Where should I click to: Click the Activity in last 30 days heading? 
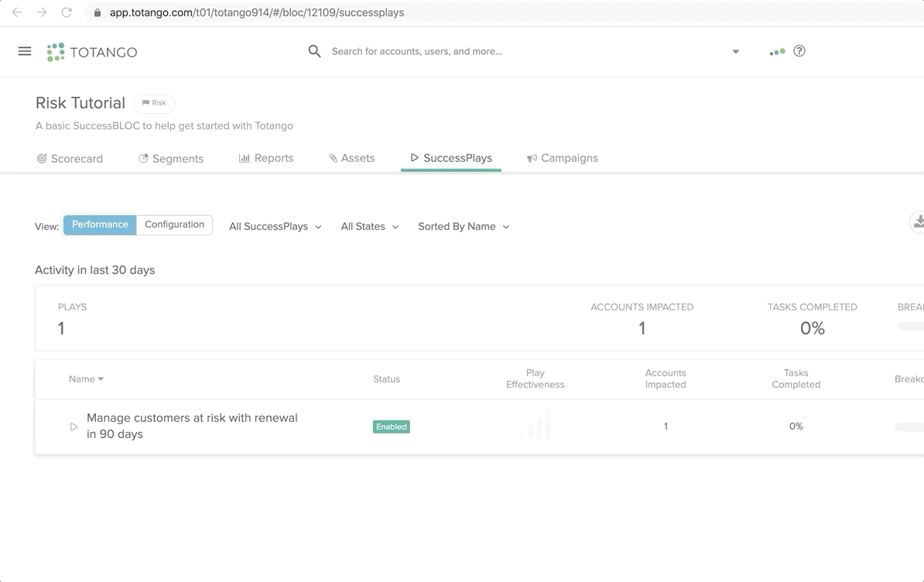[x=95, y=270]
